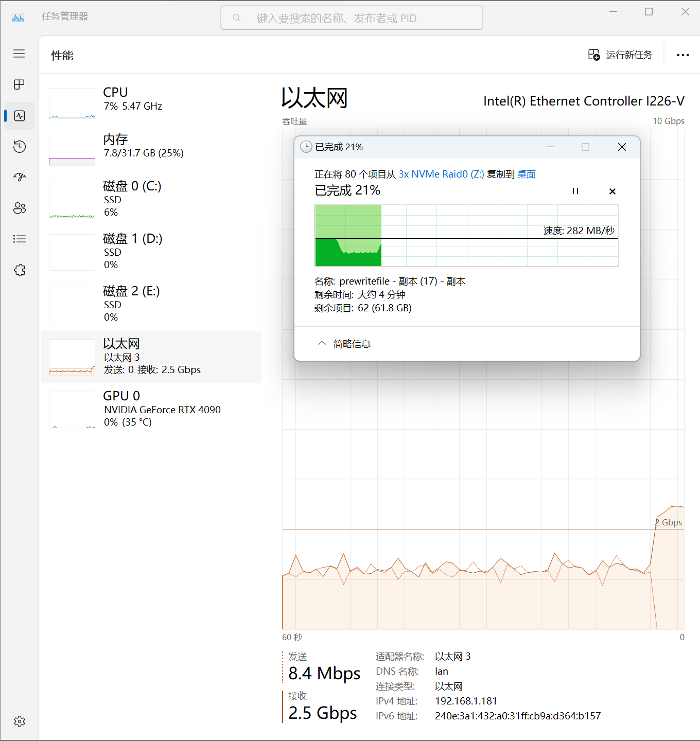This screenshot has height=741, width=700.
Task: Click memory mini graph thumbnail
Action: [x=72, y=150]
